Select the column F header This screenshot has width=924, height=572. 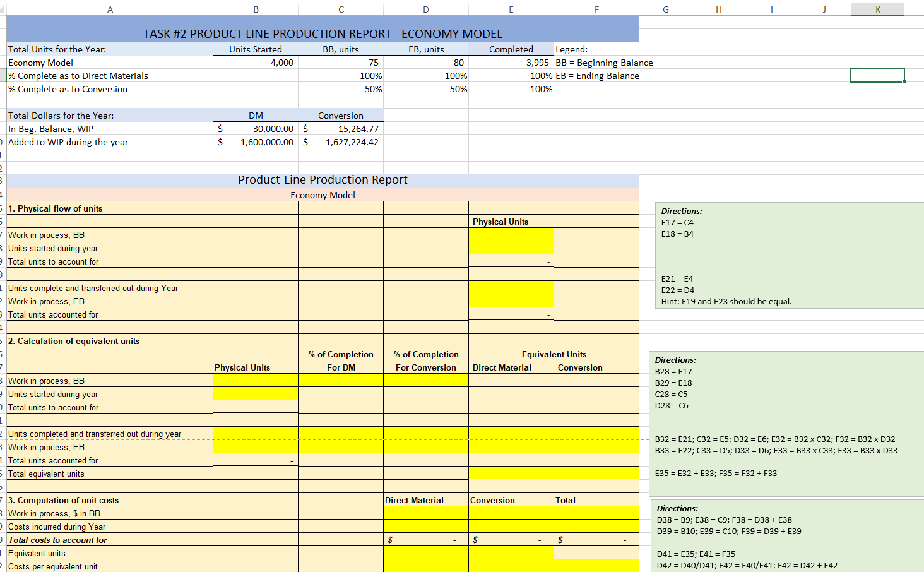[x=596, y=9]
